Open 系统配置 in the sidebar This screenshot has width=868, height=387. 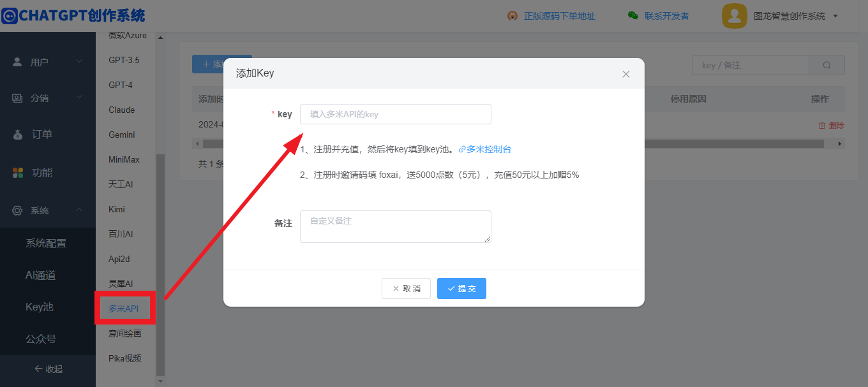[46, 244]
